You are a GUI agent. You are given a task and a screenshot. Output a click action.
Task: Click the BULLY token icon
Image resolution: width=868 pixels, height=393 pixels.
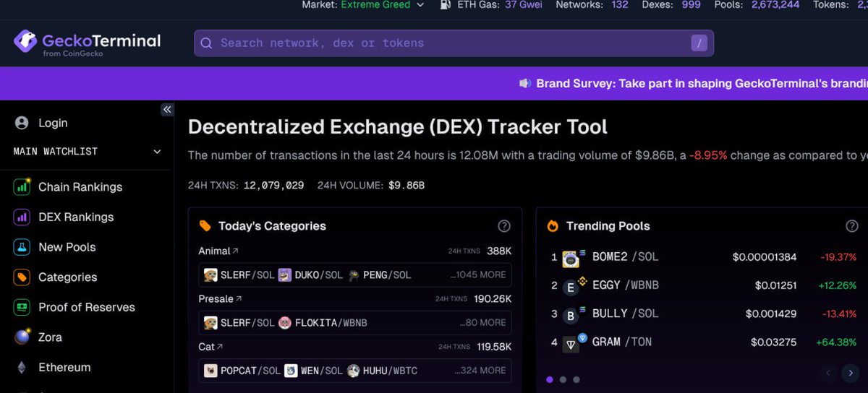tap(571, 316)
